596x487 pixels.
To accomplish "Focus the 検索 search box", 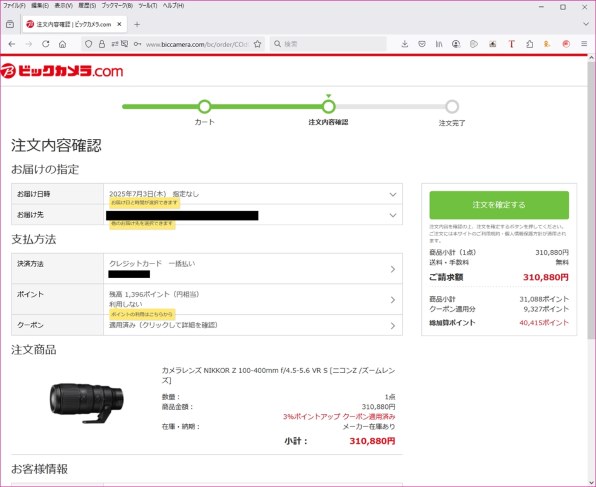I will click(328, 44).
